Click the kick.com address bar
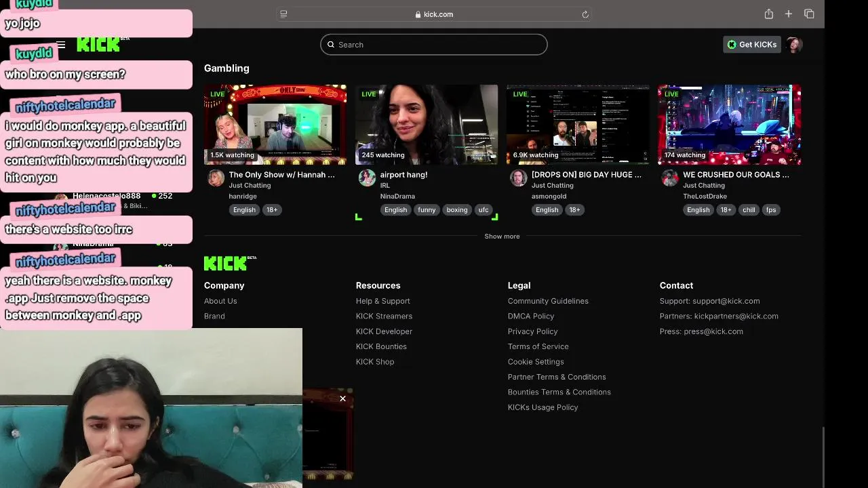 434,14
